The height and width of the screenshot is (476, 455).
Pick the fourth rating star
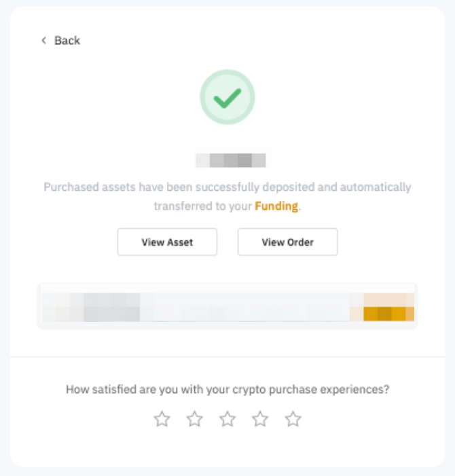260,419
